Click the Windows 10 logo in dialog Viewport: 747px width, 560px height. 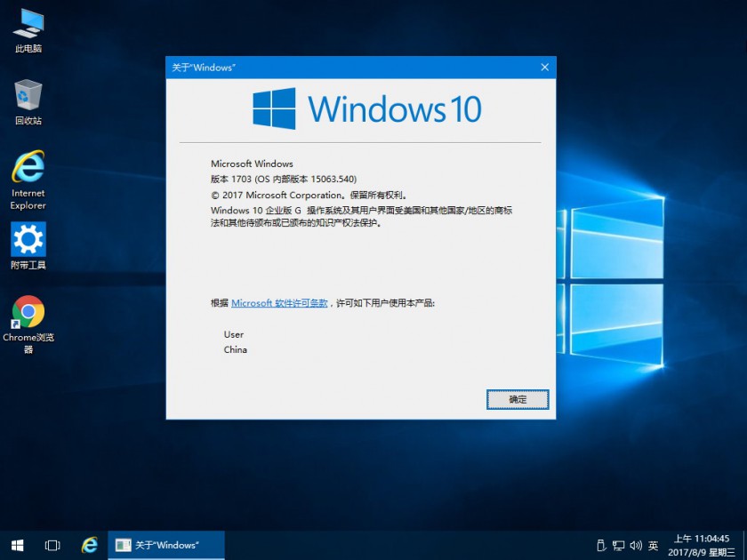click(x=366, y=108)
